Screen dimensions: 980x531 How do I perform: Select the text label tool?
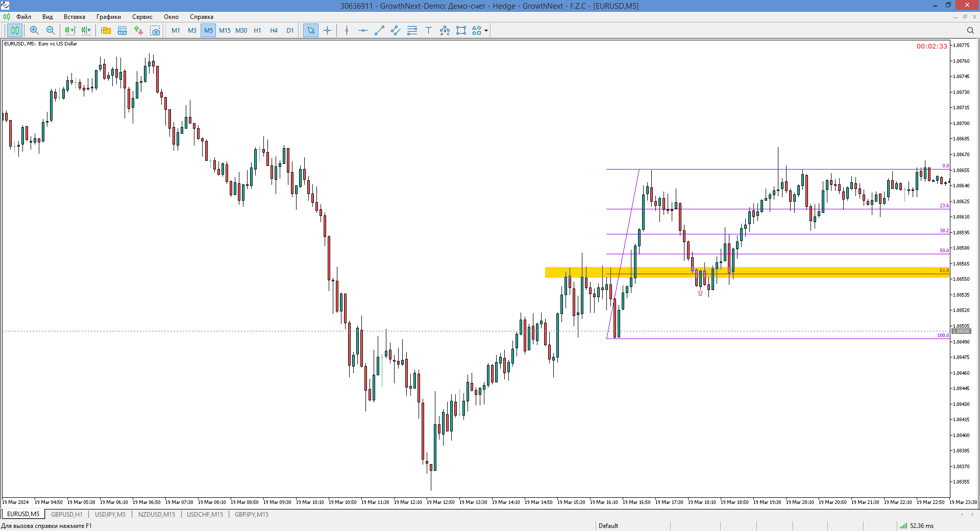click(428, 31)
